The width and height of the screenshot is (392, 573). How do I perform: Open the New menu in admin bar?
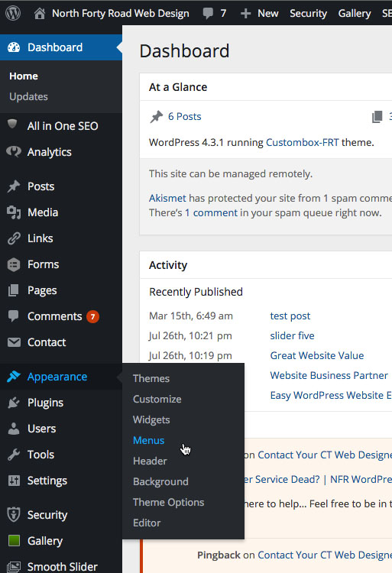pyautogui.click(x=267, y=14)
